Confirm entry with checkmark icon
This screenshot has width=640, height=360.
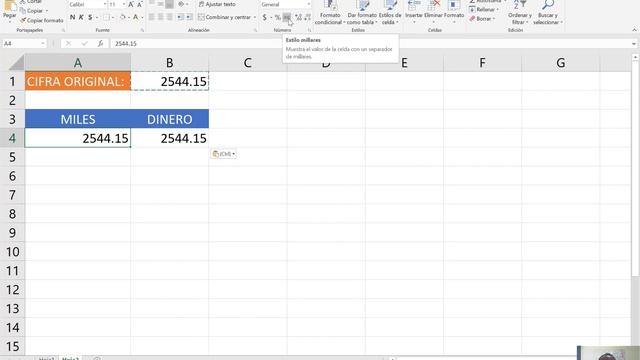[x=84, y=44]
